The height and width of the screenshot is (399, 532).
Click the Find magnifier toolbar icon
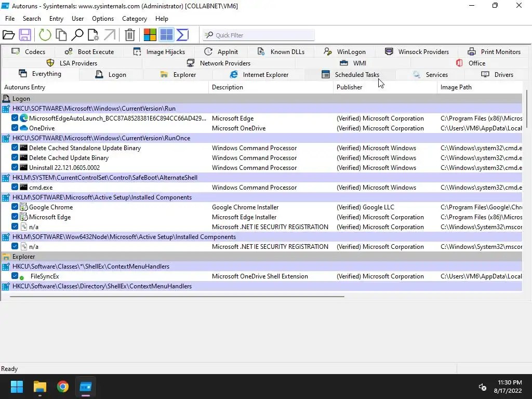click(x=77, y=35)
